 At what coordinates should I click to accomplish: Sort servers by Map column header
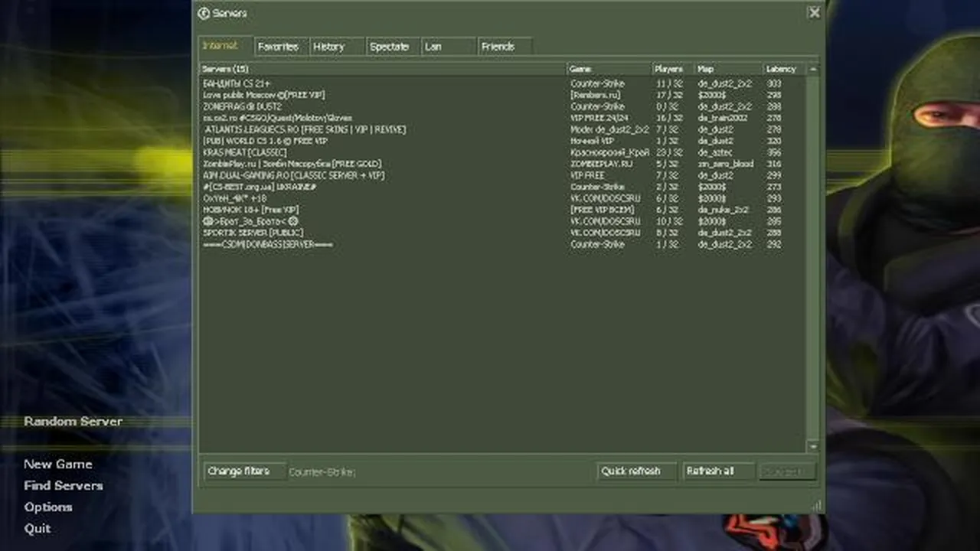click(729, 69)
